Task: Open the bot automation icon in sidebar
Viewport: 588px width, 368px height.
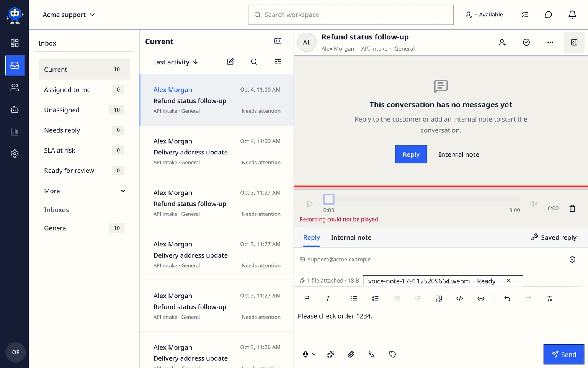Action: pyautogui.click(x=15, y=110)
